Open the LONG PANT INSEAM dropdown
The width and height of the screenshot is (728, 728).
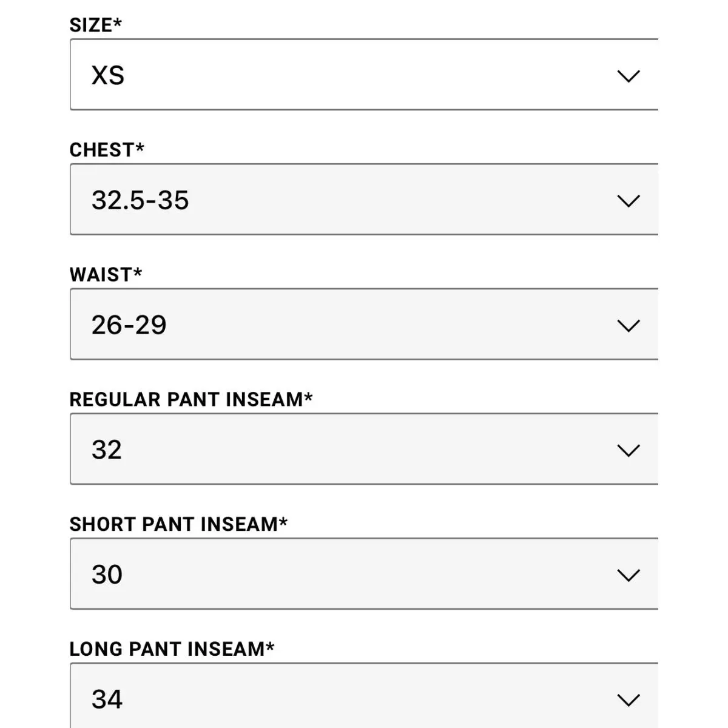click(364, 695)
